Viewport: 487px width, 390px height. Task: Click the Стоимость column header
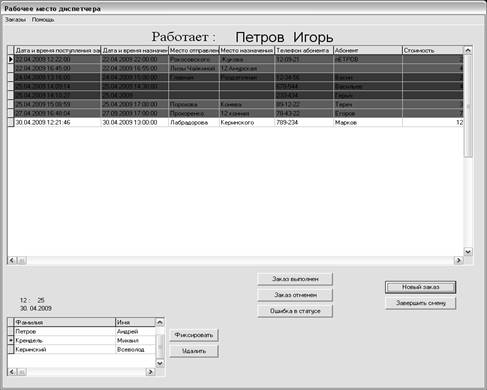tap(433, 50)
